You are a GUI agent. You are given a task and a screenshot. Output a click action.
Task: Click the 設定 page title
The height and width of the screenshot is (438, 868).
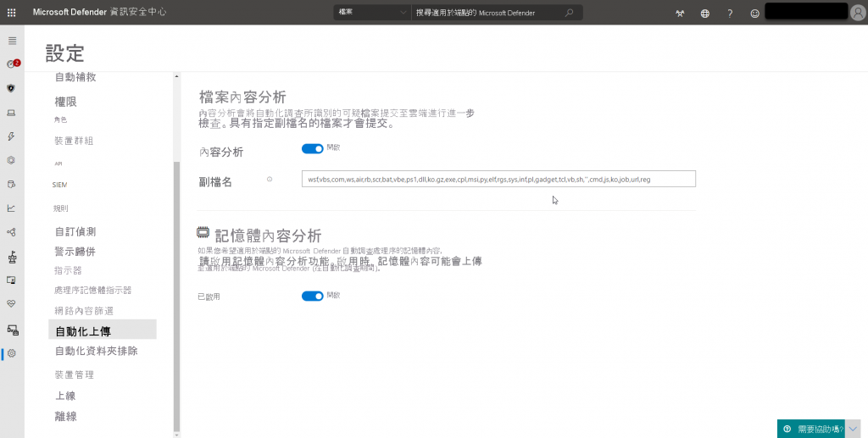coord(64,53)
